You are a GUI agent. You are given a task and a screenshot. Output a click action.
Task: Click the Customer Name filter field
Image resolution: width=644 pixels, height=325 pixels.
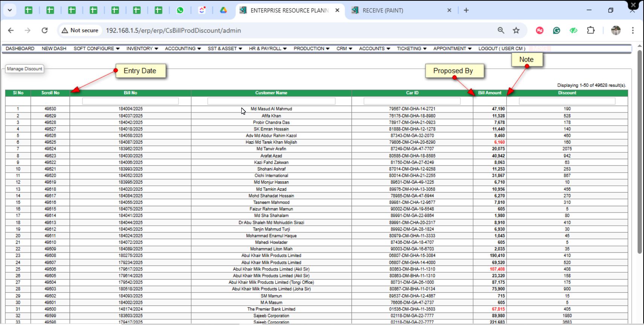(271, 101)
